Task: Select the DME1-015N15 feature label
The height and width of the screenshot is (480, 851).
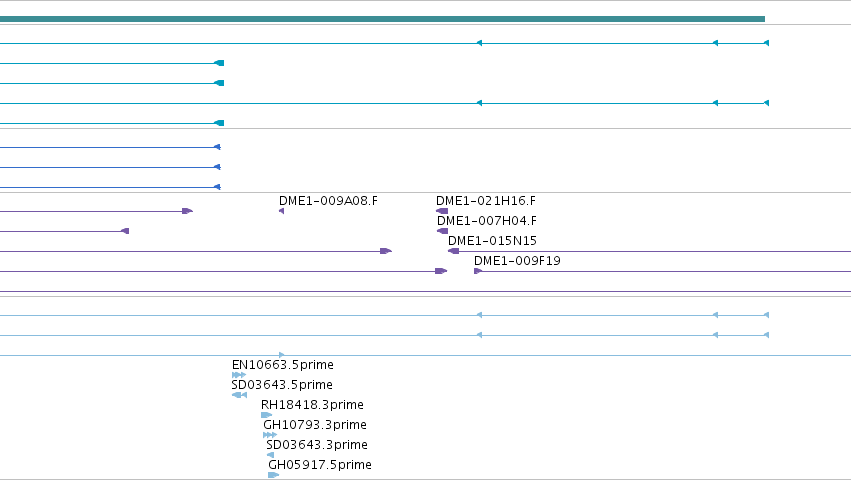Action: [492, 241]
